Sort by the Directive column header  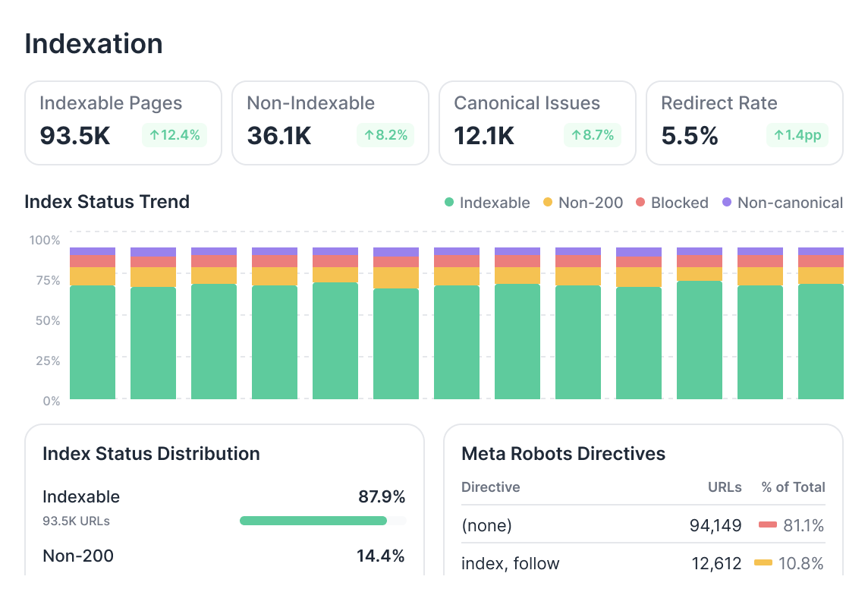pos(490,487)
